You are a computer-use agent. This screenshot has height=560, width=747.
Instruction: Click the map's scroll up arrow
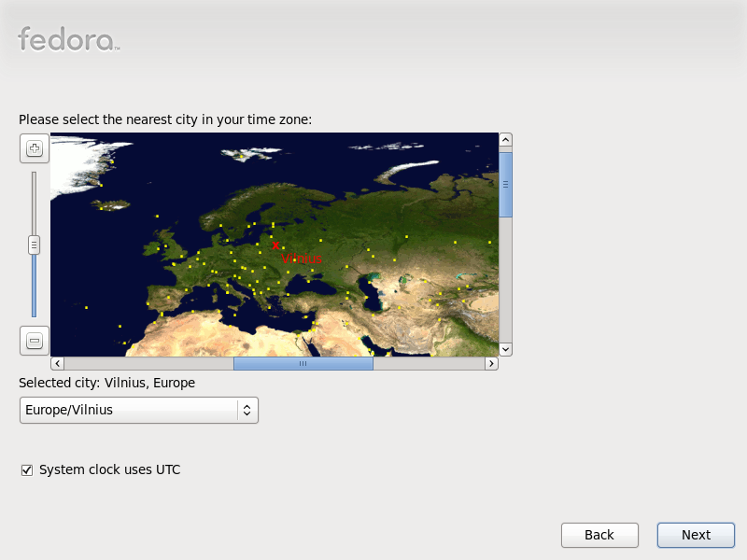click(x=505, y=139)
